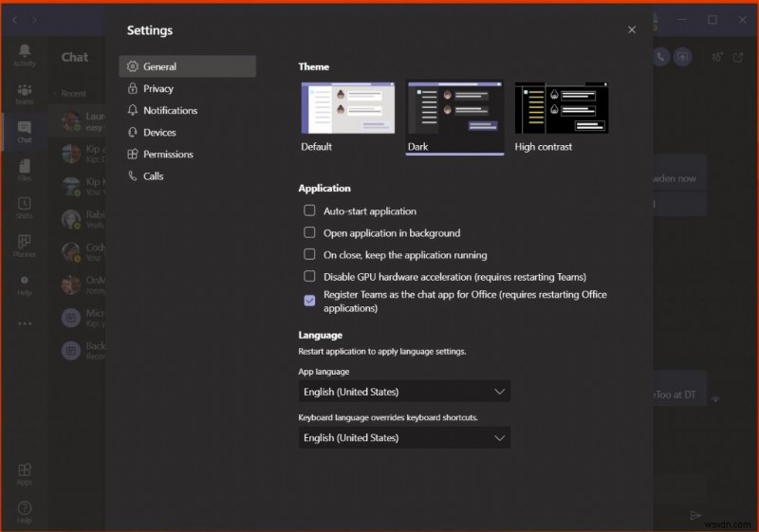Close the Settings dialog
This screenshot has width=759, height=532.
(632, 29)
